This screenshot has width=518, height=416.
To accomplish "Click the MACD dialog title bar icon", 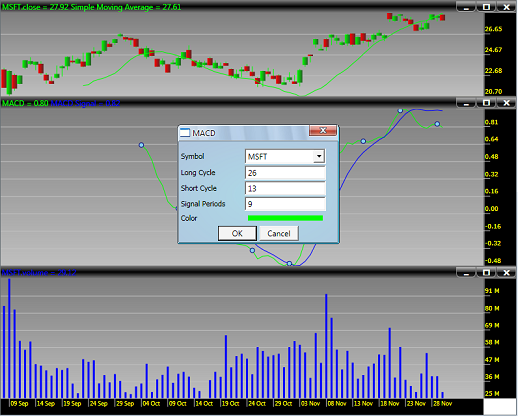I will [185, 133].
